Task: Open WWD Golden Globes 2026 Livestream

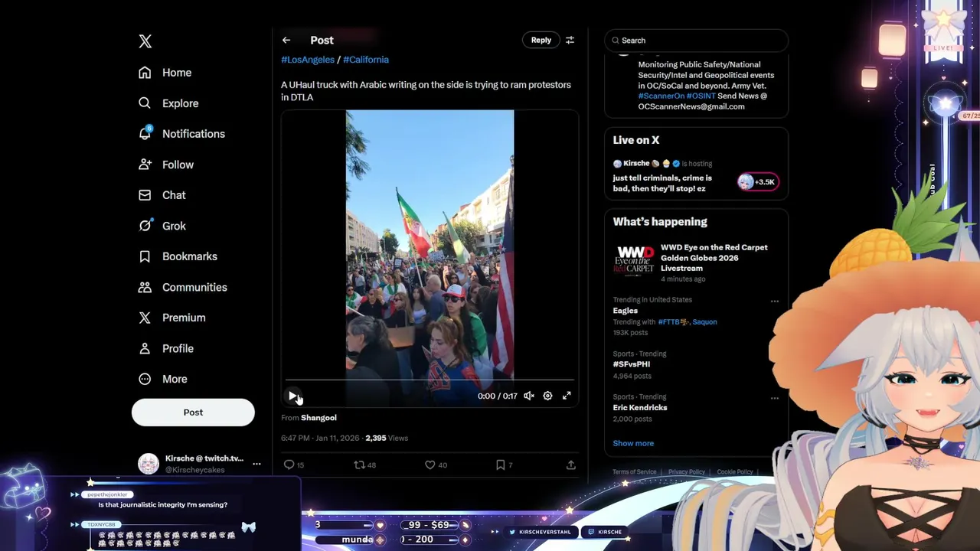Action: (696, 264)
